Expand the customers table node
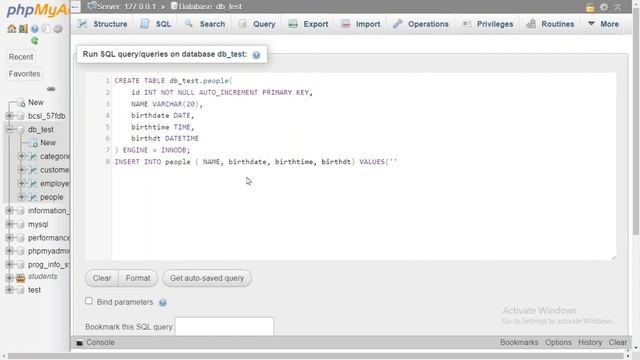The width and height of the screenshot is (640, 360). pos(22,170)
